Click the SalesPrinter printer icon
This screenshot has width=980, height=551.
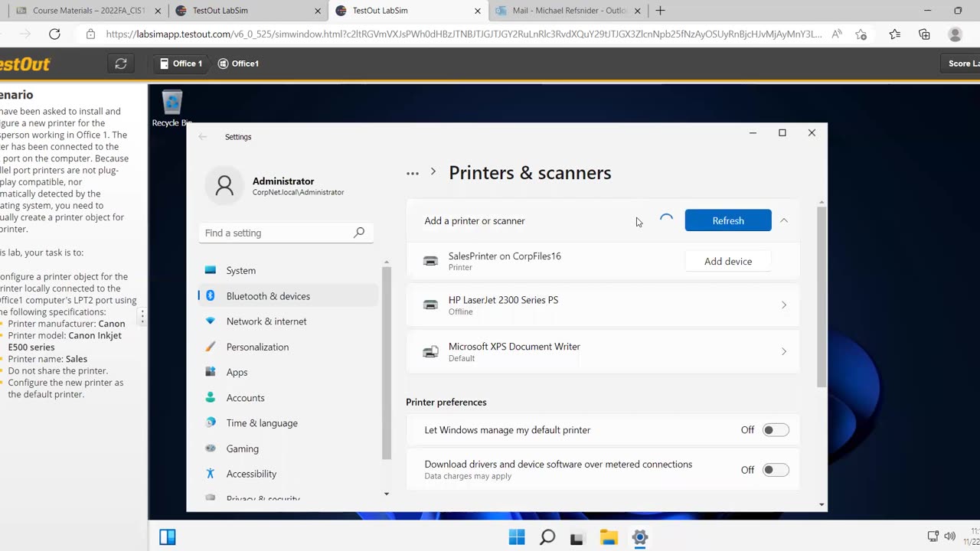(x=431, y=261)
